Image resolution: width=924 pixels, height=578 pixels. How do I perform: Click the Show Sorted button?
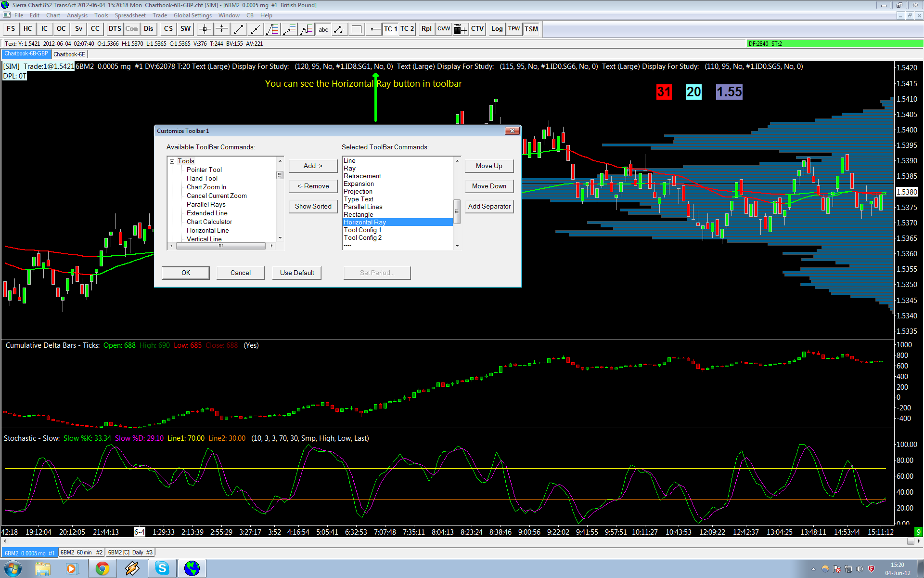tap(313, 206)
